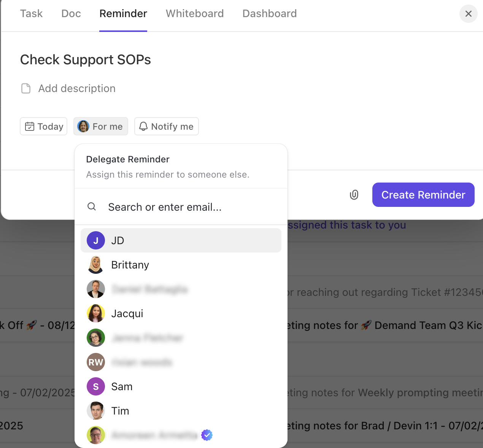The image size is (483, 448).
Task: Open the Notify me dropdown
Action: click(167, 126)
